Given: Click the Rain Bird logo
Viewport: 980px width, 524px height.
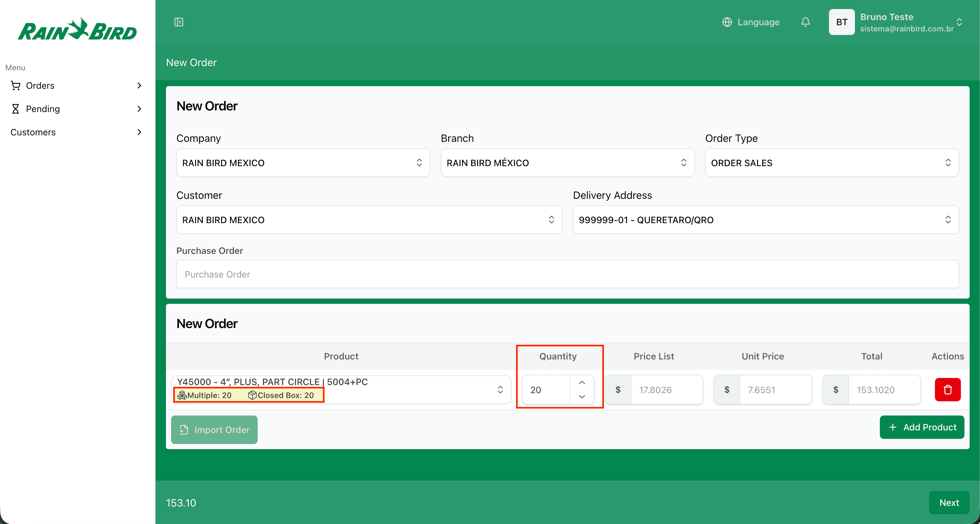Looking at the screenshot, I should pyautogui.click(x=77, y=30).
